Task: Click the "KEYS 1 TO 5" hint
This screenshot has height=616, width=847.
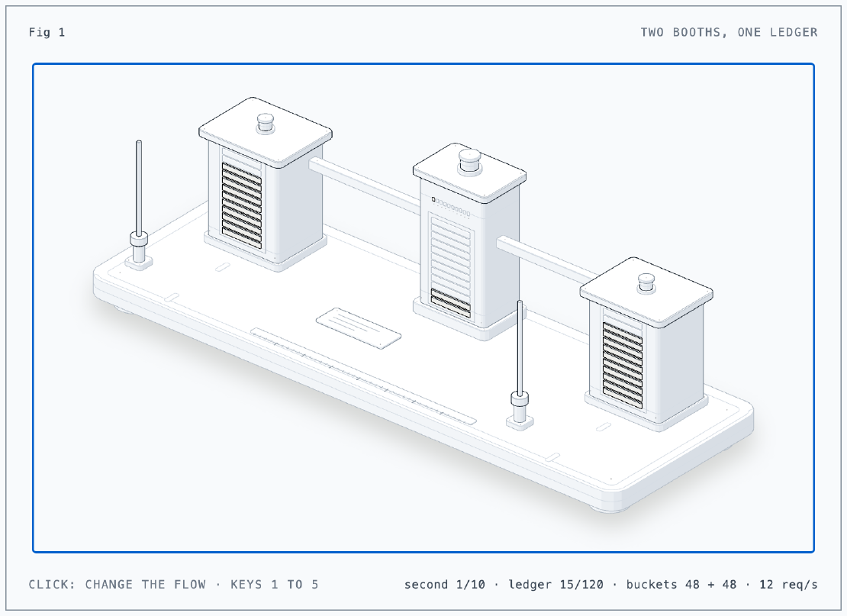Action: (x=275, y=585)
